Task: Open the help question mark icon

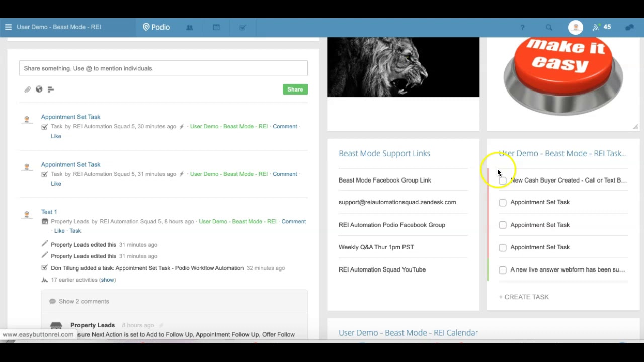Action: click(x=522, y=28)
